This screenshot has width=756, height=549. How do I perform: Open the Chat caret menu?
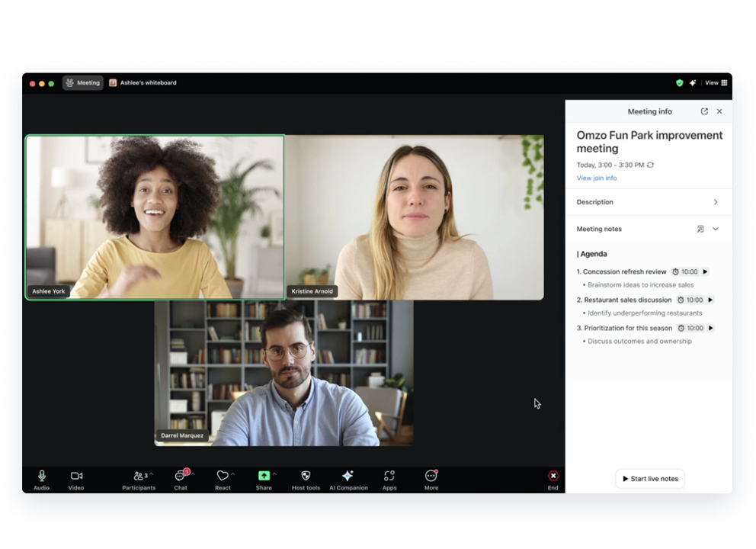[x=193, y=474]
